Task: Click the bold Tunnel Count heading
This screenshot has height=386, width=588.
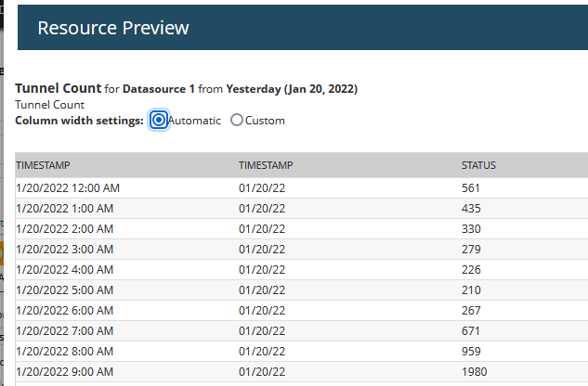Action: pyautogui.click(x=58, y=88)
